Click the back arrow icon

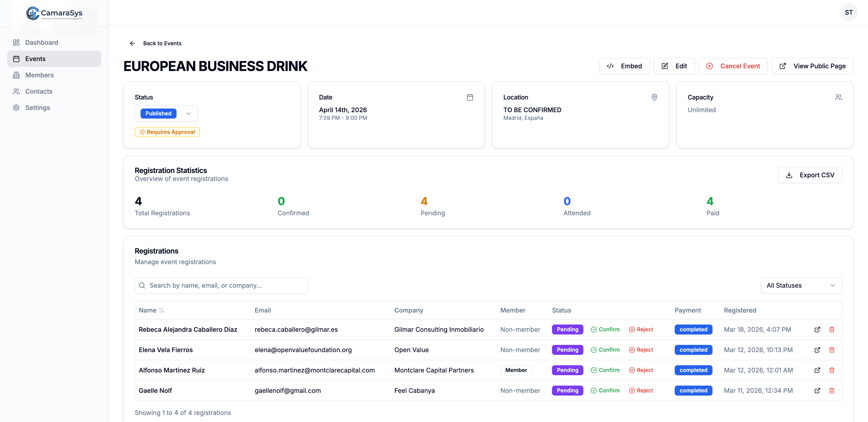pyautogui.click(x=132, y=43)
